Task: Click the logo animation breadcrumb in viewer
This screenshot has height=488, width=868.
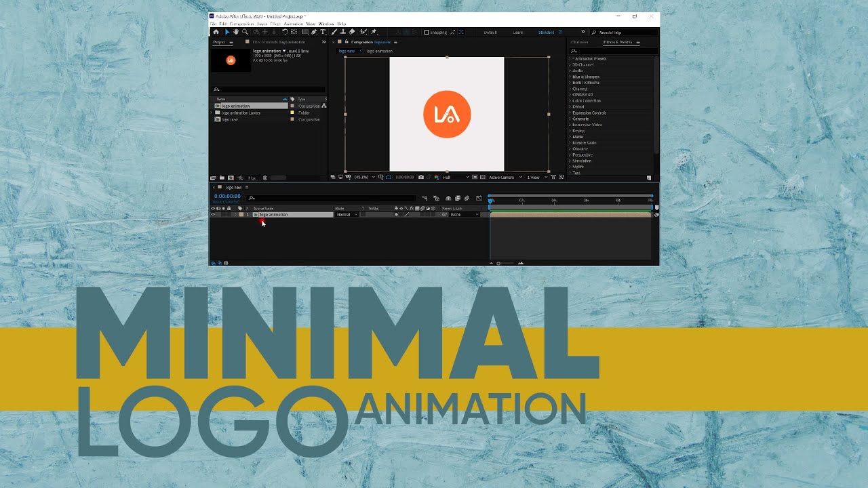Action: 380,51
